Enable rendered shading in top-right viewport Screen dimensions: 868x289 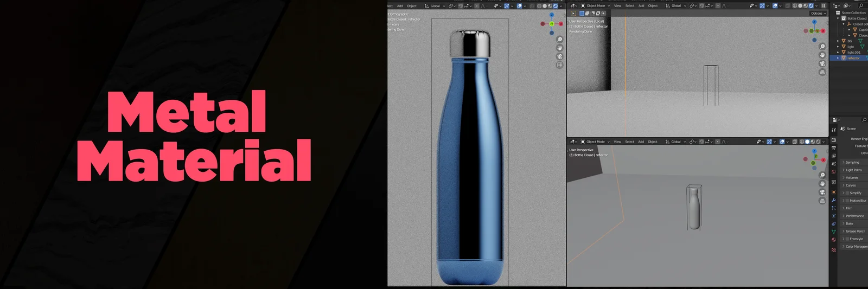tap(811, 5)
